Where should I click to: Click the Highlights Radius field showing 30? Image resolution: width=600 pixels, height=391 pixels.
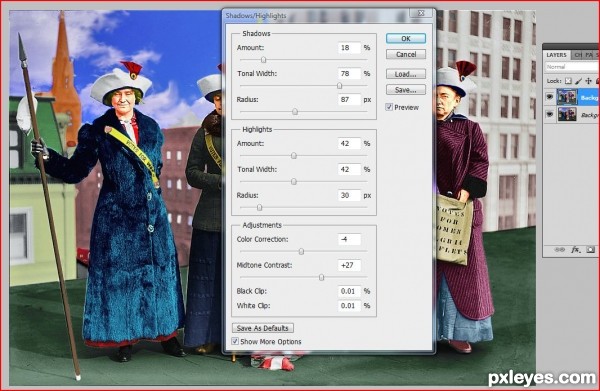click(349, 195)
